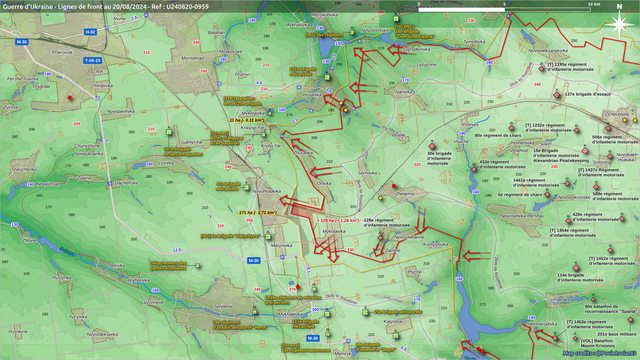Click the -171 ha area change label

(256, 213)
